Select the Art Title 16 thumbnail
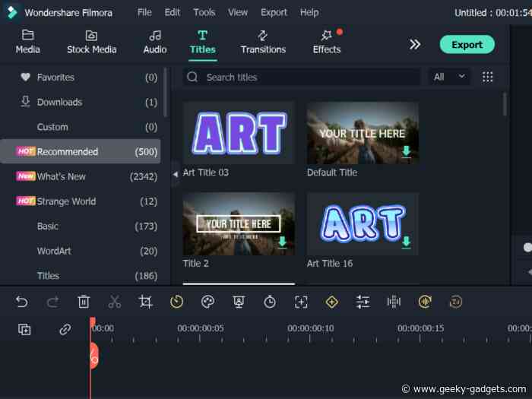The width and height of the screenshot is (532, 399). click(363, 224)
